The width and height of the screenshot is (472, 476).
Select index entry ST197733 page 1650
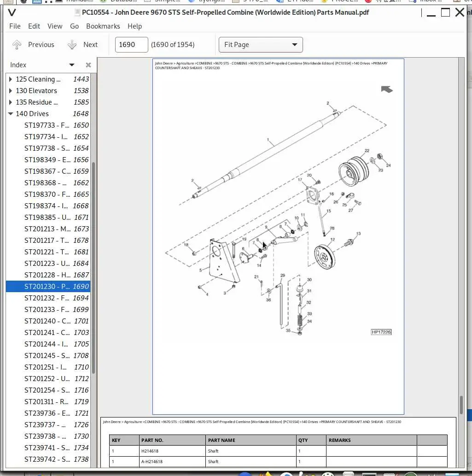coord(48,125)
